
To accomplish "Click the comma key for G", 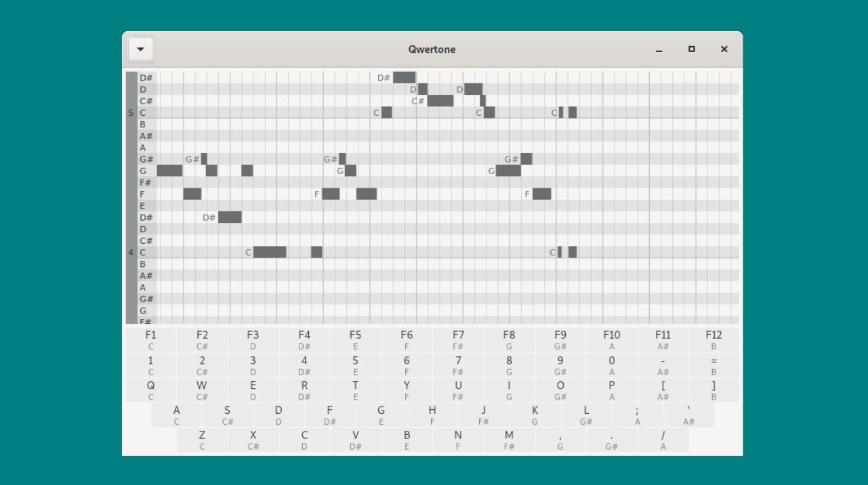I will 560,440.
